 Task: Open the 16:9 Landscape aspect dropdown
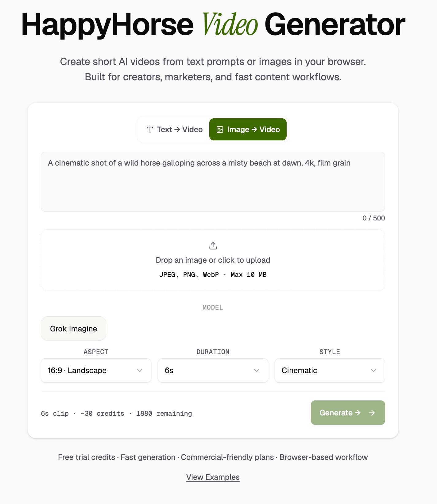point(96,370)
